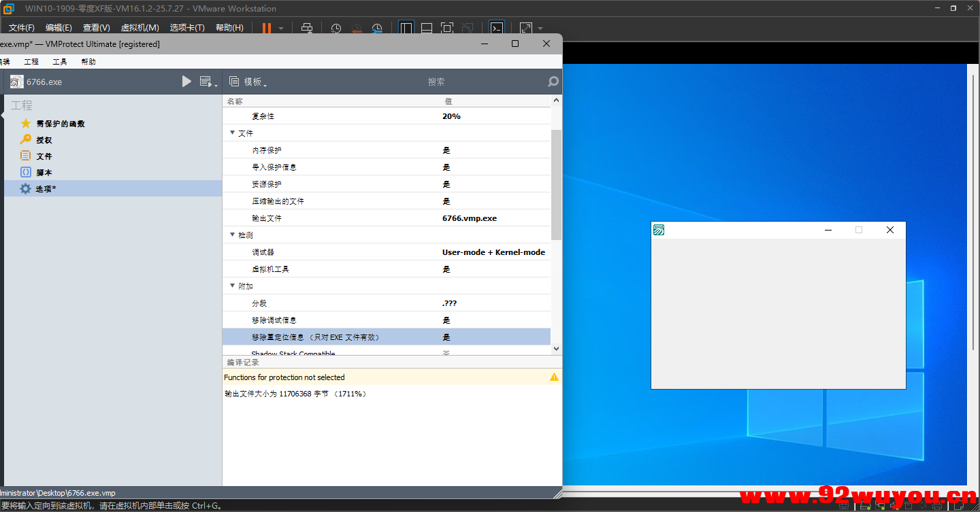Save the project using the save button

206,81
